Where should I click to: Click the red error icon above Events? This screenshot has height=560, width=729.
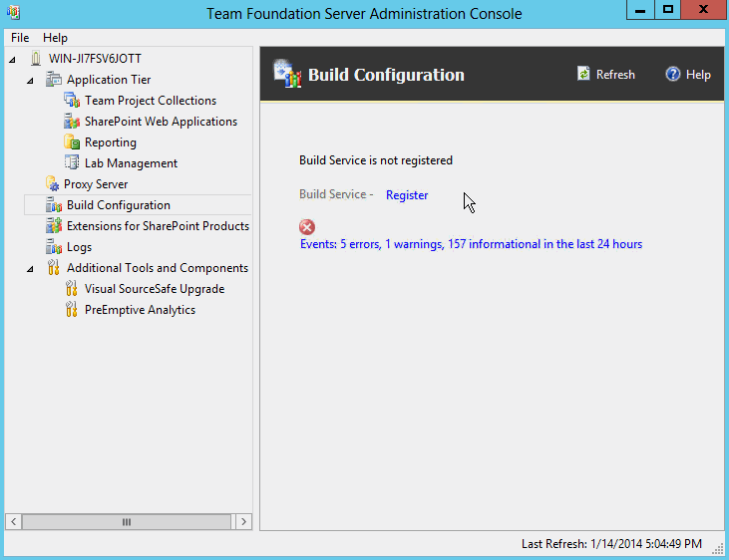[307, 227]
